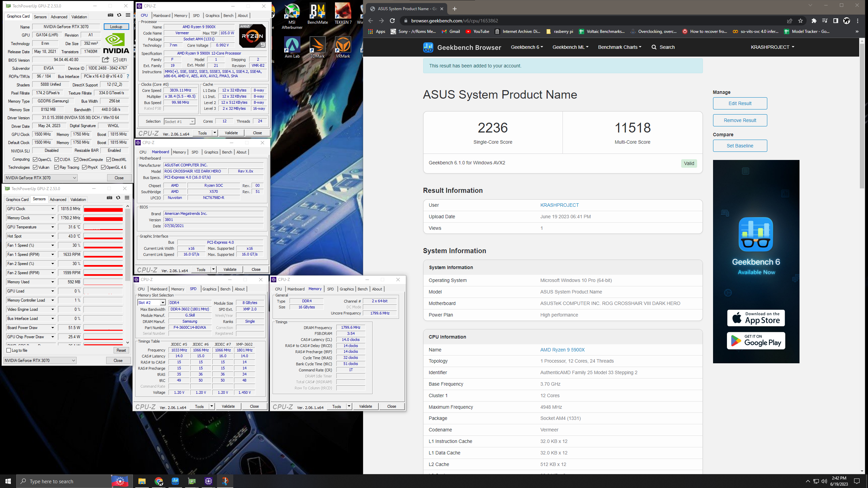
Task: Open 3DMark desktop icon
Action: pyautogui.click(x=318, y=47)
